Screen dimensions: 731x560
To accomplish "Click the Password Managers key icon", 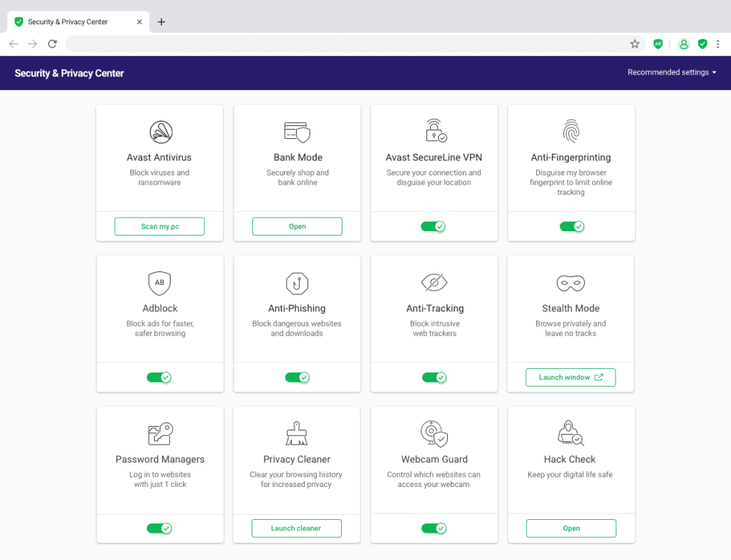I will pyautogui.click(x=161, y=434).
